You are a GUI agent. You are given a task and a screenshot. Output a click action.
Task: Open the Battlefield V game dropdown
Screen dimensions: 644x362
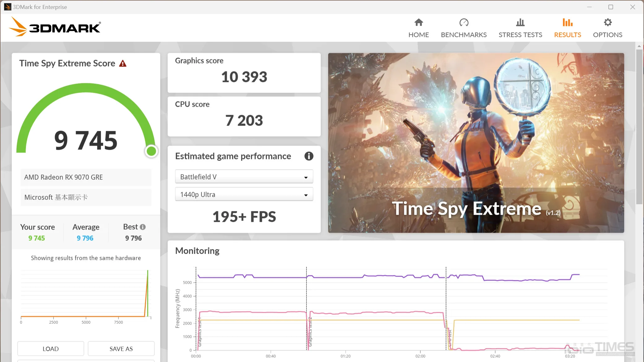pos(244,177)
